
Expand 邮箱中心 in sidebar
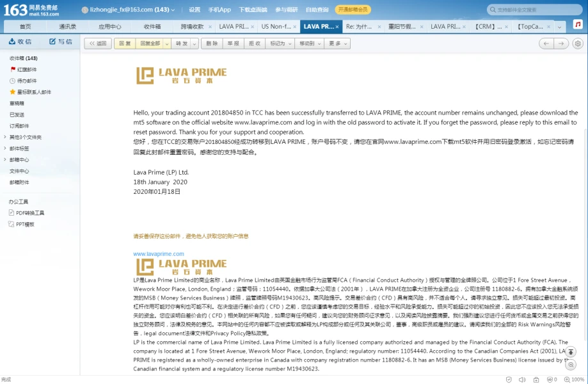click(x=5, y=159)
